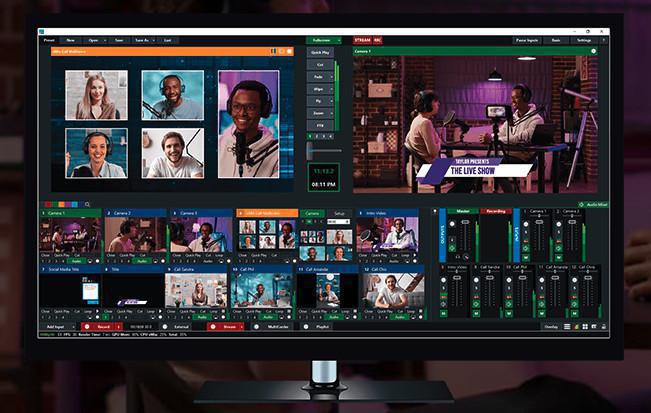Click the Fade transition button
Image resolution: width=651 pixels, height=413 pixels.
320,76
